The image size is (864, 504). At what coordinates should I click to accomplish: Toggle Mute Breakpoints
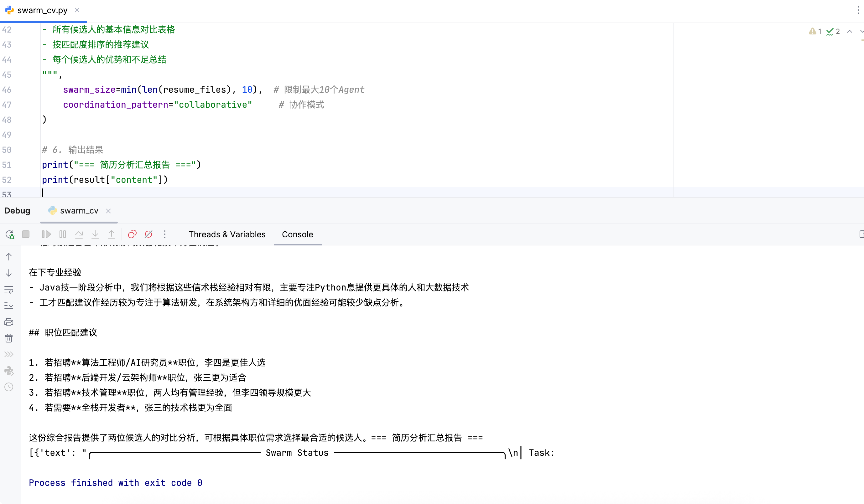[x=148, y=234]
